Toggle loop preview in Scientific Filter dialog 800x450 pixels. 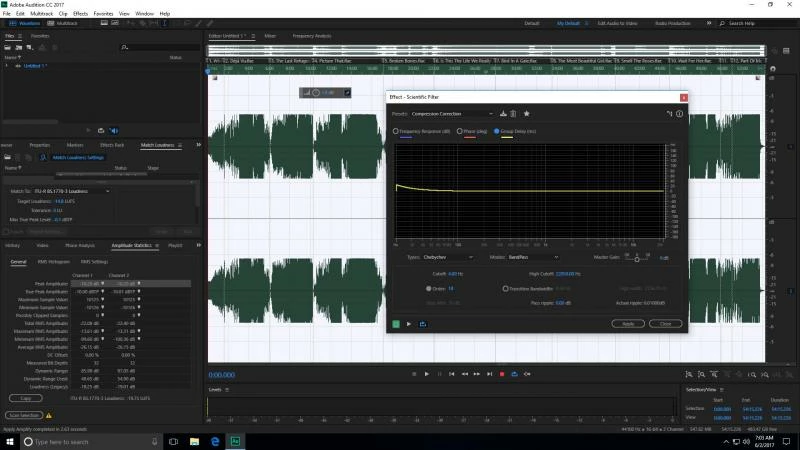pyautogui.click(x=423, y=324)
